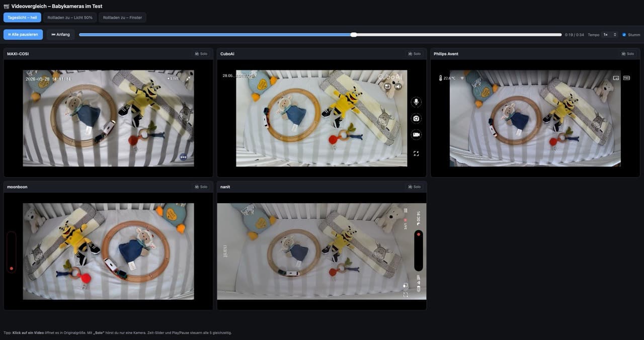Solo the CuboAi camera audio

pos(415,54)
